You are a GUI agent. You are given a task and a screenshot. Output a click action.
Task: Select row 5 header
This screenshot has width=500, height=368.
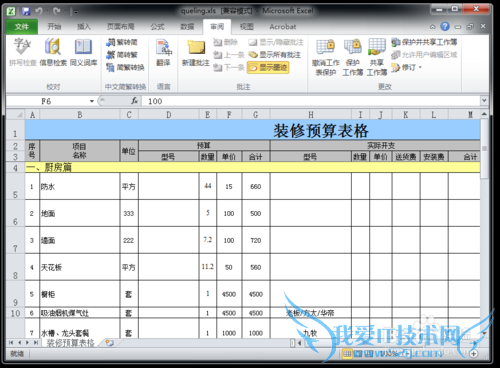pyautogui.click(x=15, y=186)
